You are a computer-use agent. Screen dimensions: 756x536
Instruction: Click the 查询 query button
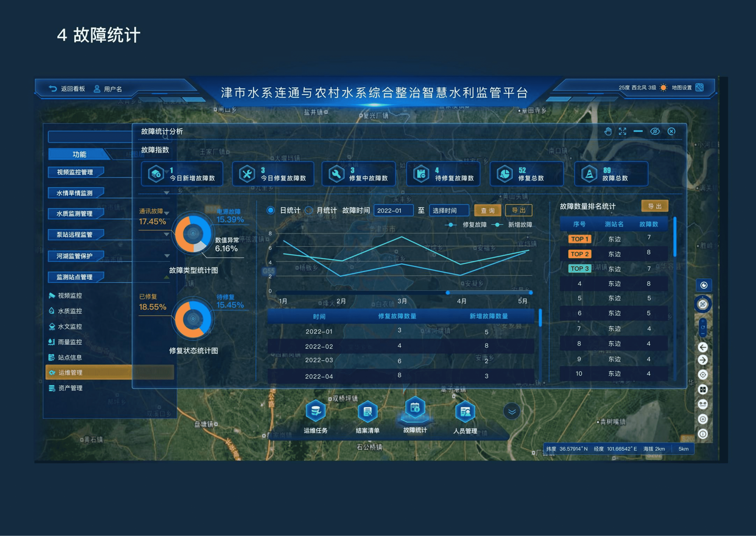point(487,210)
